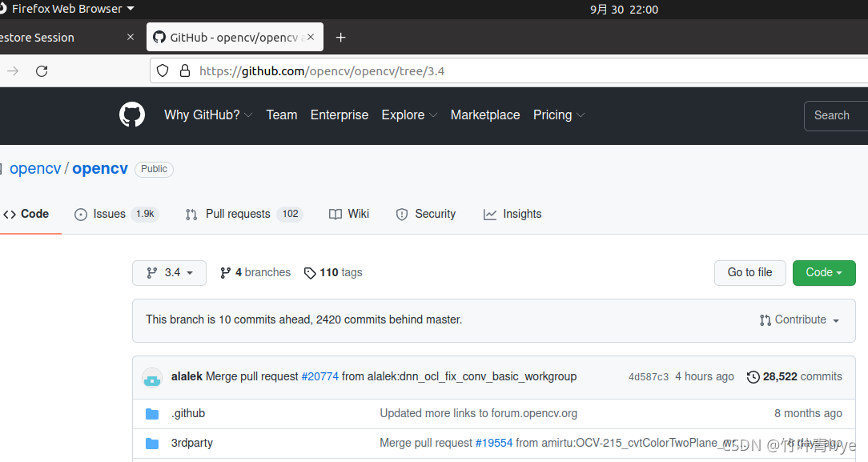Click the browser URL address bar
Screen dimensions: 868x462
pyautogui.click(x=508, y=70)
